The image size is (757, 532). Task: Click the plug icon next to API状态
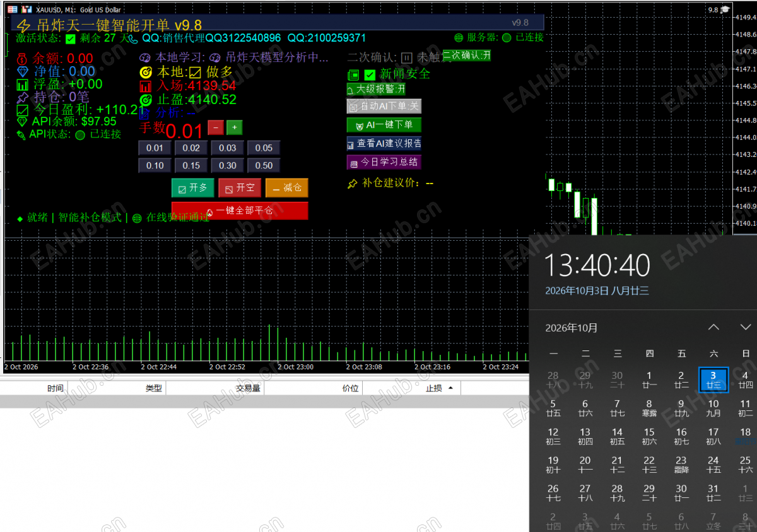click(x=22, y=134)
